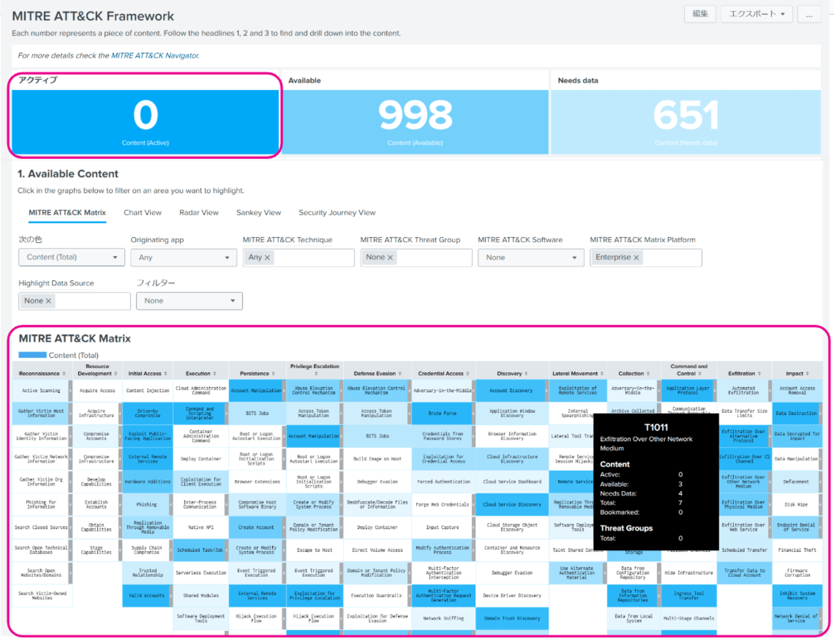The height and width of the screenshot is (644, 834).
Task: Open the Originating app dropdown
Action: point(183,257)
